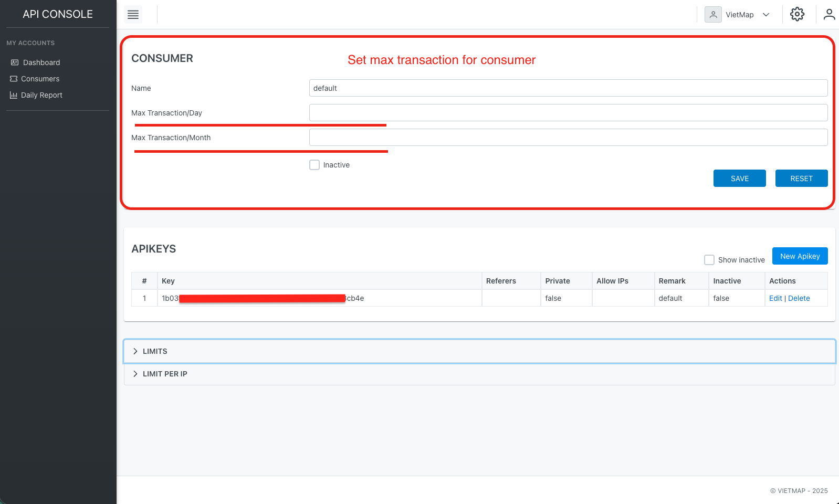Click the Consumers ticket icon
Viewport: 839px width, 504px height.
[14, 79]
